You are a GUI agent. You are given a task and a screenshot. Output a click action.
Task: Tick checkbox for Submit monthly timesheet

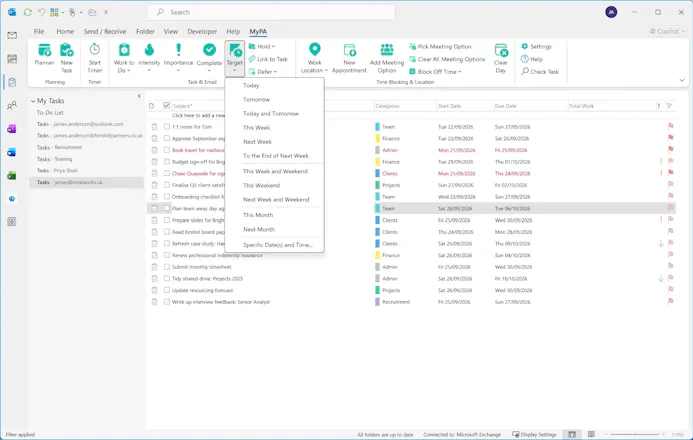[x=167, y=267]
